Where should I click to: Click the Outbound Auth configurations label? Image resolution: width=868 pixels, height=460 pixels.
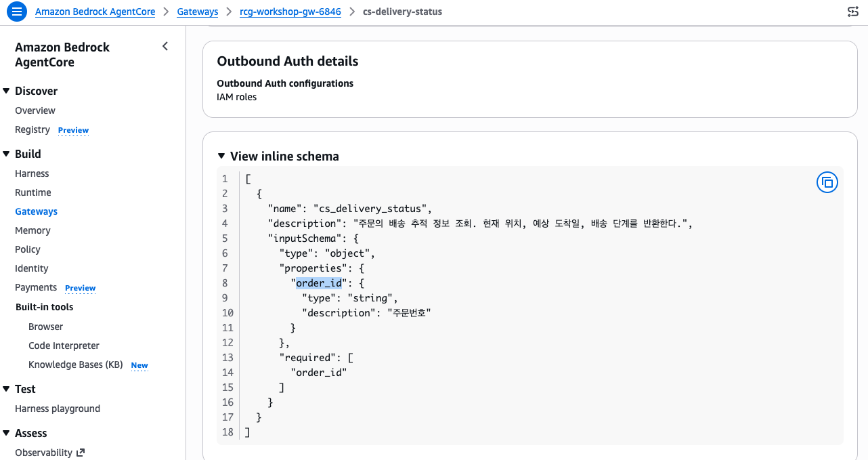point(285,83)
